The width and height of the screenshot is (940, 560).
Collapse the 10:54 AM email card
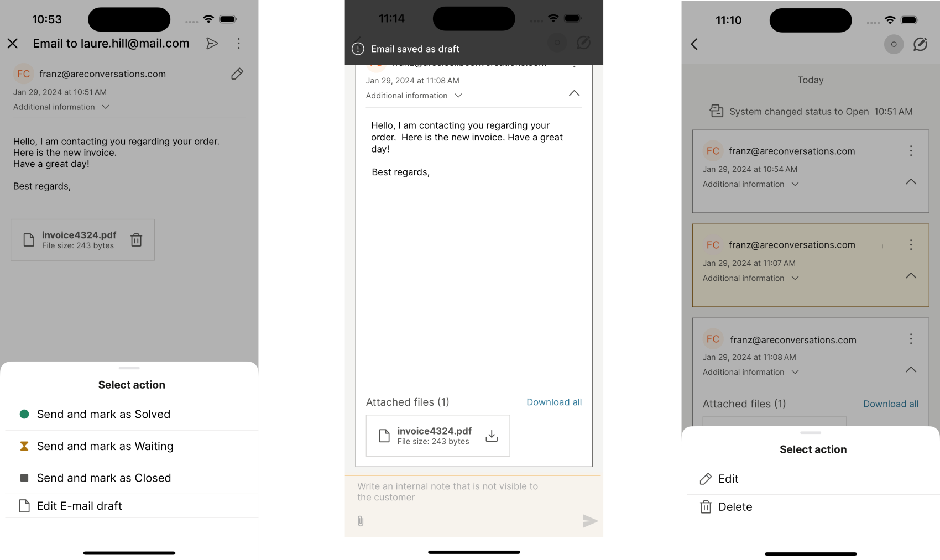click(x=911, y=181)
